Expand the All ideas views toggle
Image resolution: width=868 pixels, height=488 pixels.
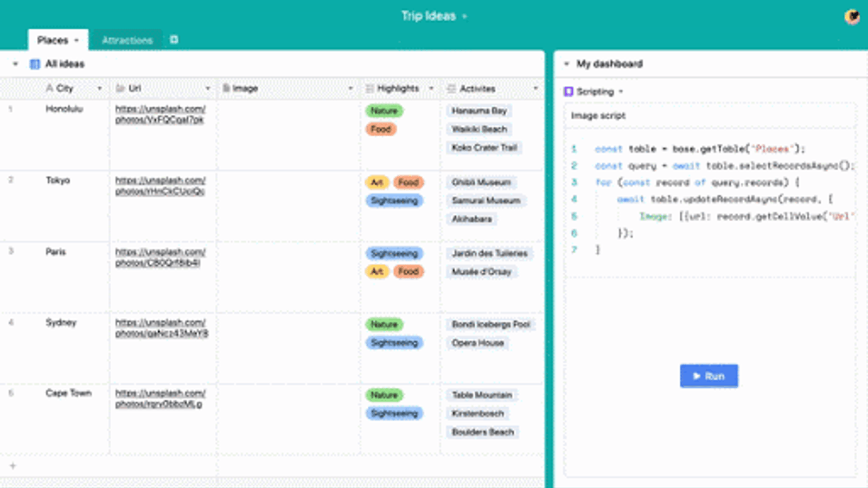[15, 64]
